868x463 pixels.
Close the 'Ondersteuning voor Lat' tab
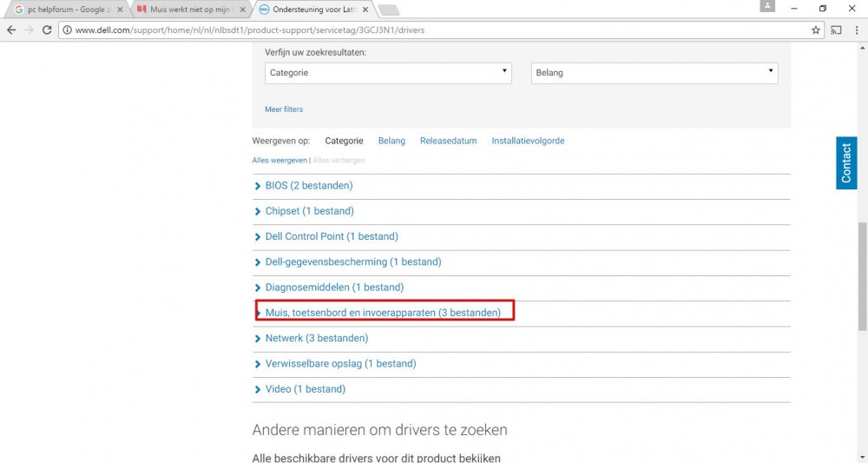[365, 10]
